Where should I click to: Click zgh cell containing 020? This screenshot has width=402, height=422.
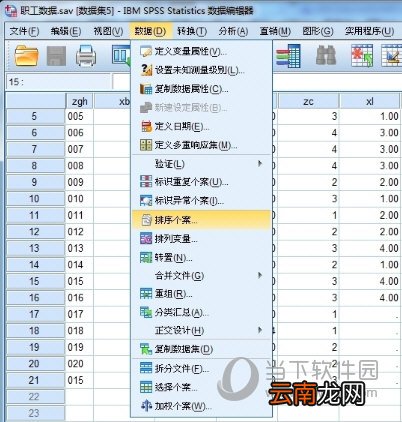79,364
